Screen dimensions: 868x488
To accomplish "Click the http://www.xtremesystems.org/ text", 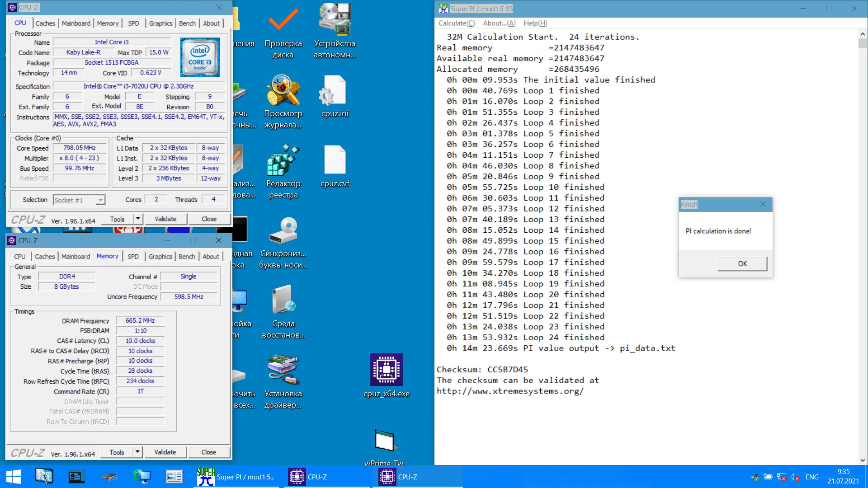I will pos(510,391).
